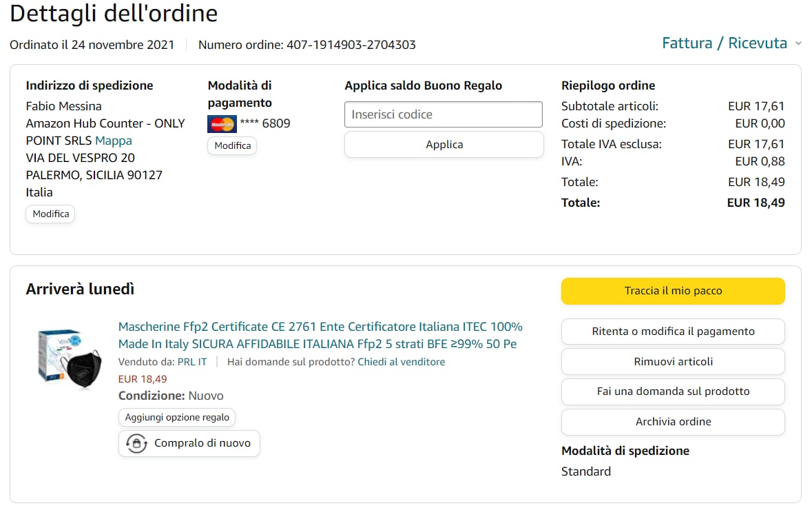Choose Fai una domanda sul prodotto
This screenshot has height=508, width=812.
point(673,392)
